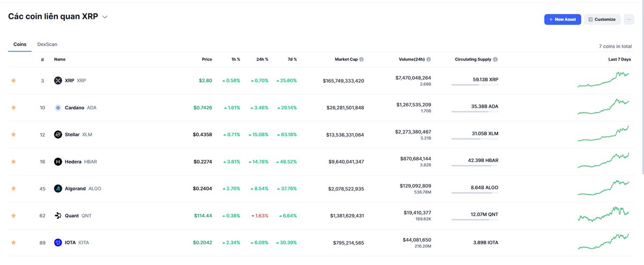Image resolution: width=644 pixels, height=265 pixels.
Task: Sort by Market Cap column header
Action: click(346, 60)
